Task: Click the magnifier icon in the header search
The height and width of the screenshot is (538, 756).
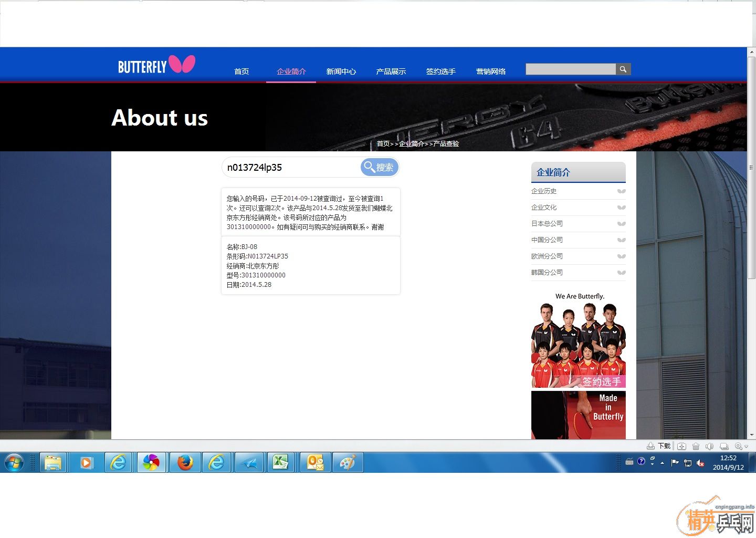Action: (x=623, y=69)
